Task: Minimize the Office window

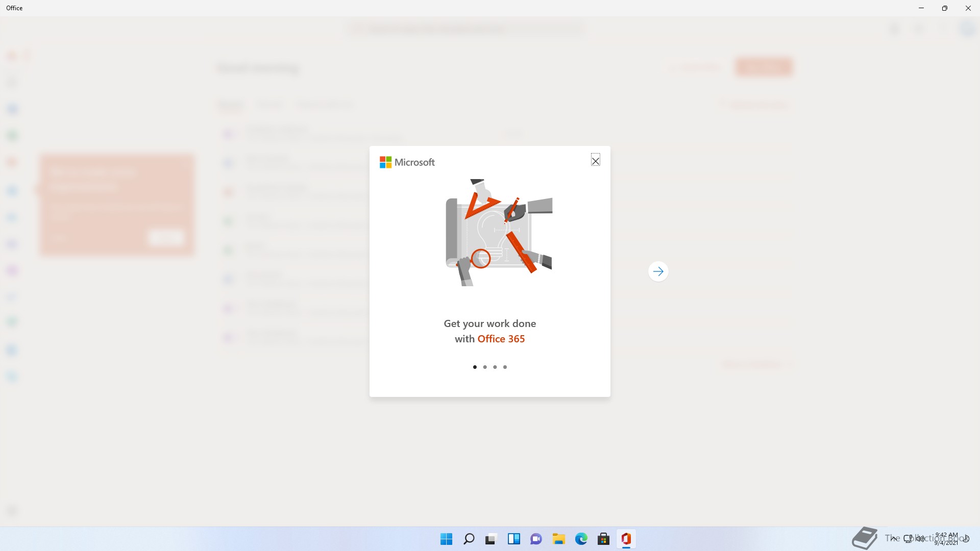Action: (x=921, y=8)
